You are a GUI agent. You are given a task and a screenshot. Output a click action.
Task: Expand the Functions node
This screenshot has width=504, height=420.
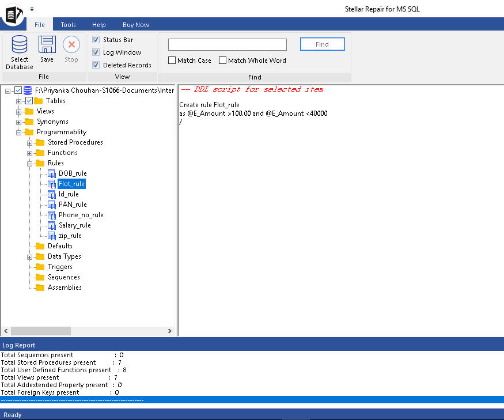pyautogui.click(x=29, y=153)
